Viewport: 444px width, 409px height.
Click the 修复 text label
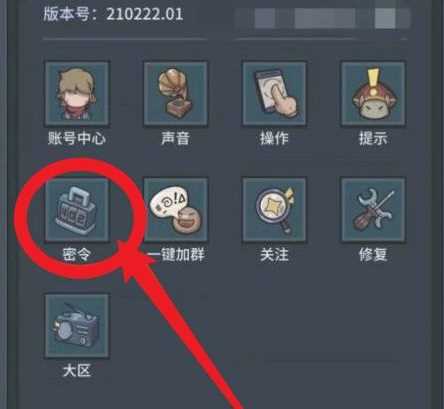(x=373, y=254)
